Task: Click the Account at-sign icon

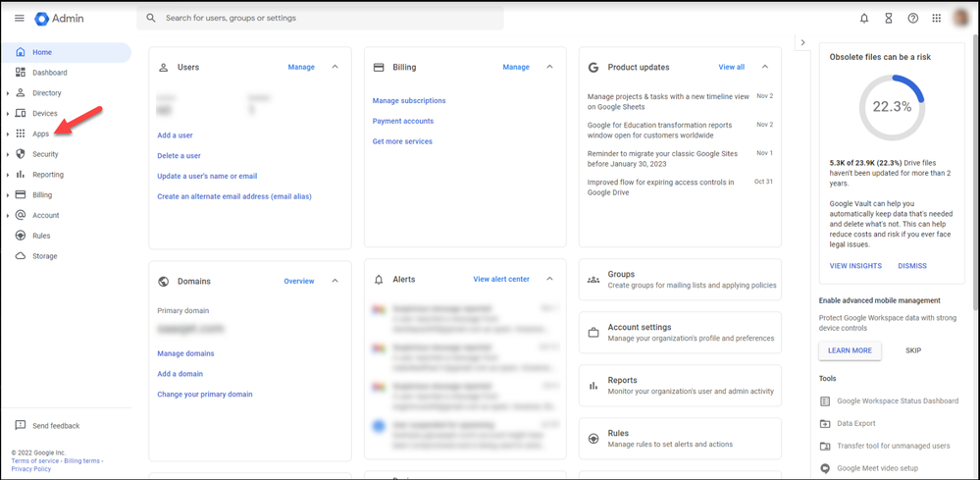Action: [x=20, y=215]
